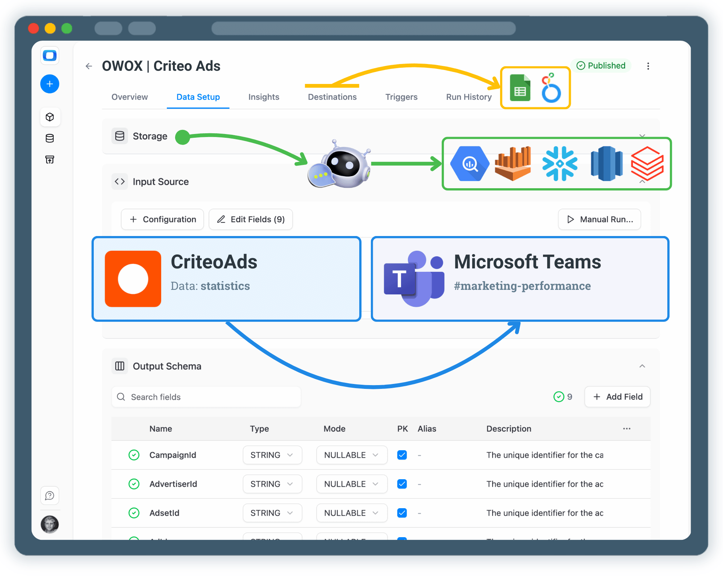Collapse the Output Schema section
The width and height of the screenshot is (723, 588).
point(642,366)
